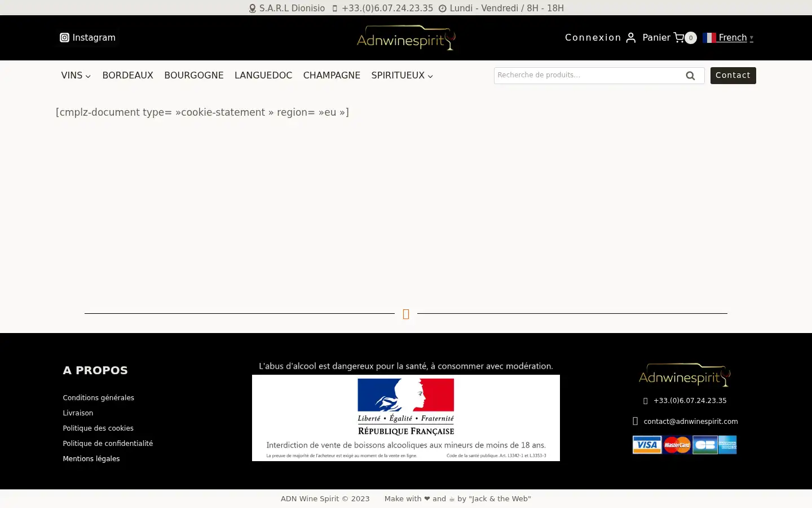Click the search magnifier icon
This screenshot has height=508, width=812.
690,76
